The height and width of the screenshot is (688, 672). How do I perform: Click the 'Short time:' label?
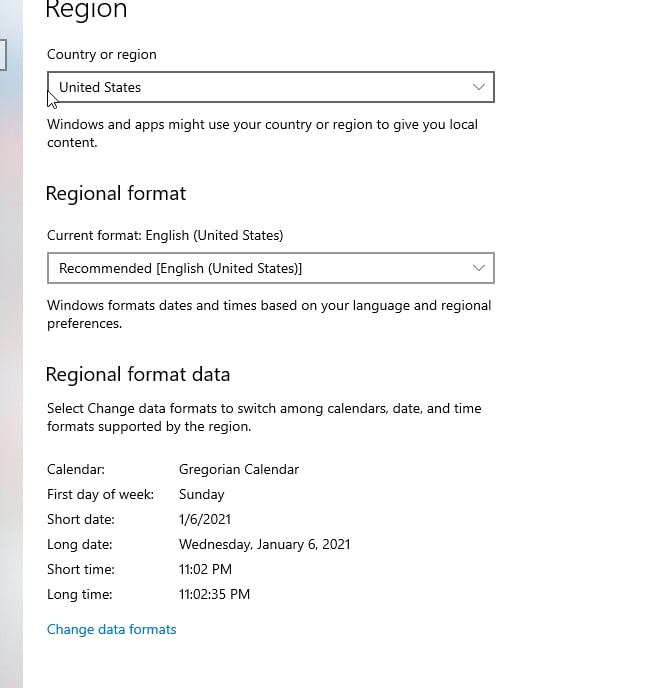(81, 569)
